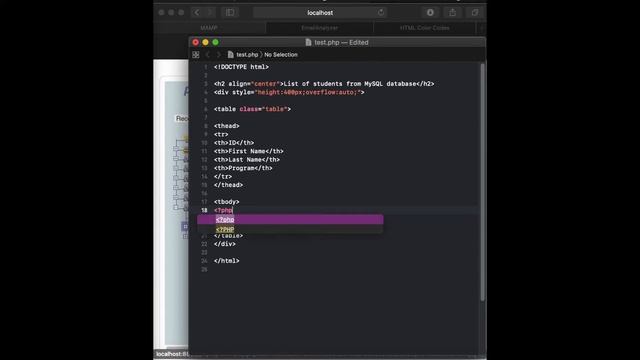The width and height of the screenshot is (640, 360).
Task: Minimize the test.php editor window
Action: (205, 42)
